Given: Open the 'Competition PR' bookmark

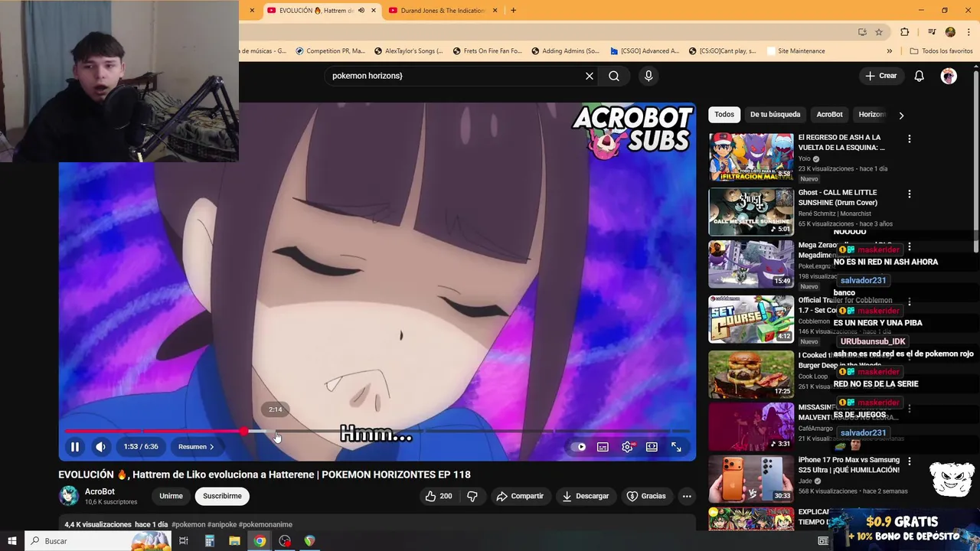Looking at the screenshot, I should pos(329,51).
